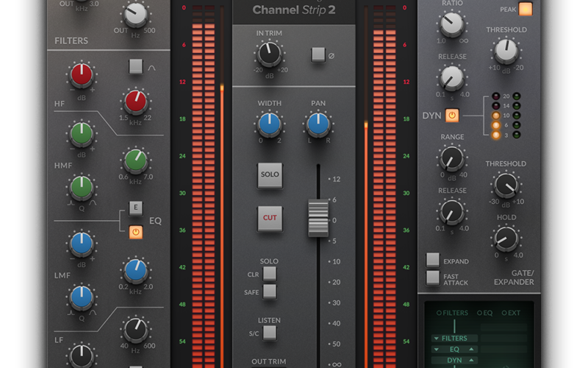Image resolution: width=588 pixels, height=368 pixels.
Task: Toggle the EQ section power button
Action: pos(135,233)
